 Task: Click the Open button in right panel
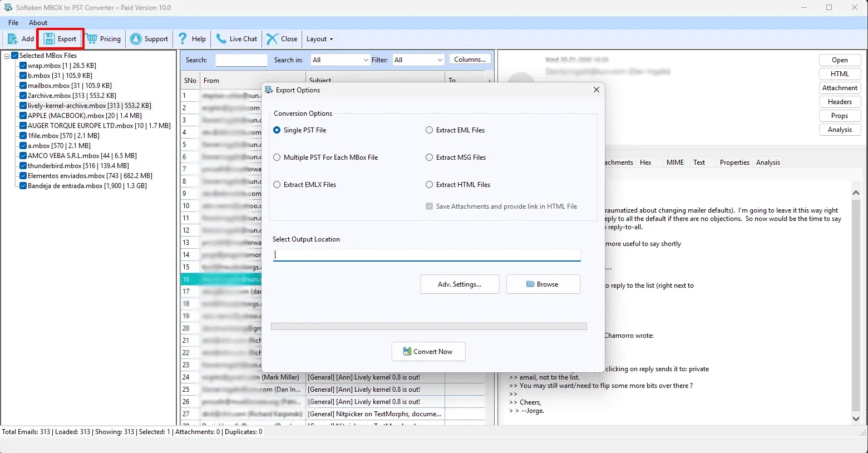tap(840, 60)
